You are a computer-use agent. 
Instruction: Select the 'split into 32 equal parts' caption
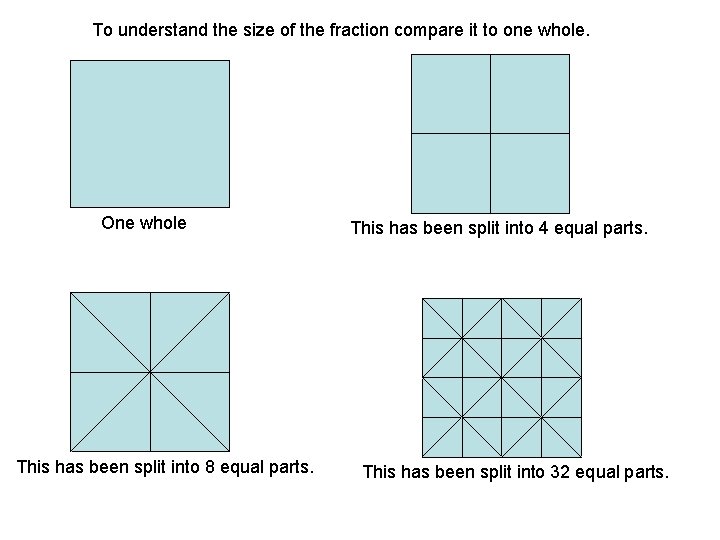[515, 471]
